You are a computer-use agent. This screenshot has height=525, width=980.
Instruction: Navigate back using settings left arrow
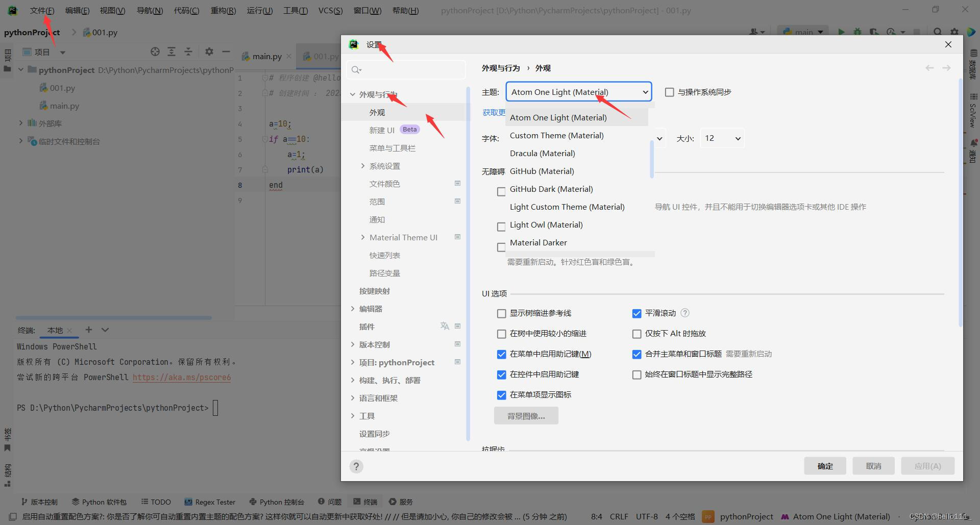coord(929,68)
